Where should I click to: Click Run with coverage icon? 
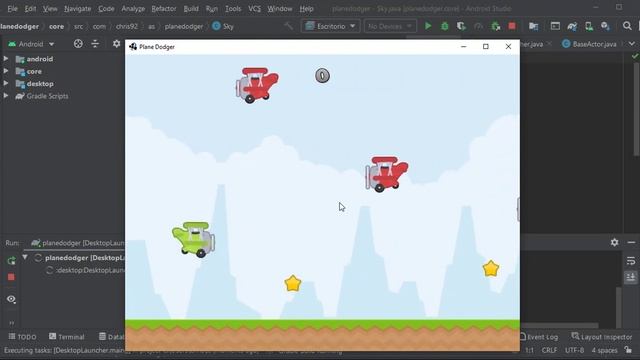(x=461, y=26)
